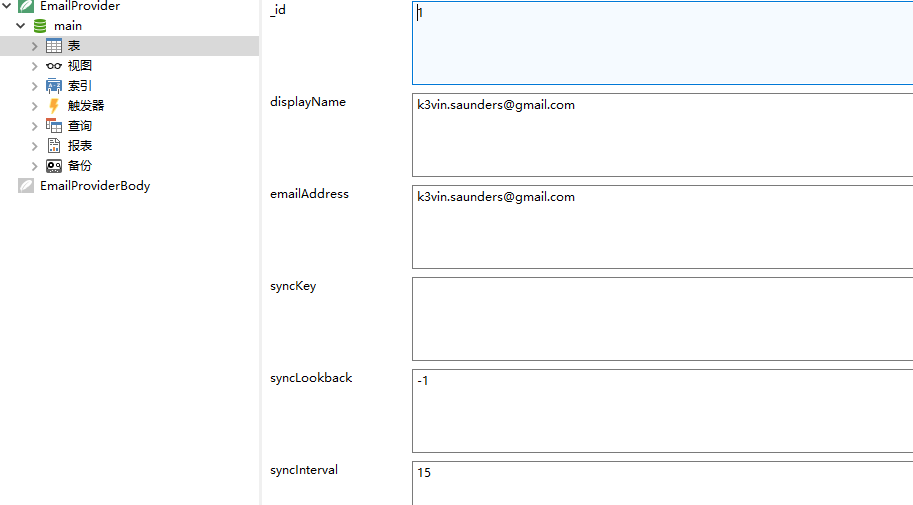Click the indexes (索引) icon
This screenshot has width=913, height=505.
pyautogui.click(x=54, y=86)
